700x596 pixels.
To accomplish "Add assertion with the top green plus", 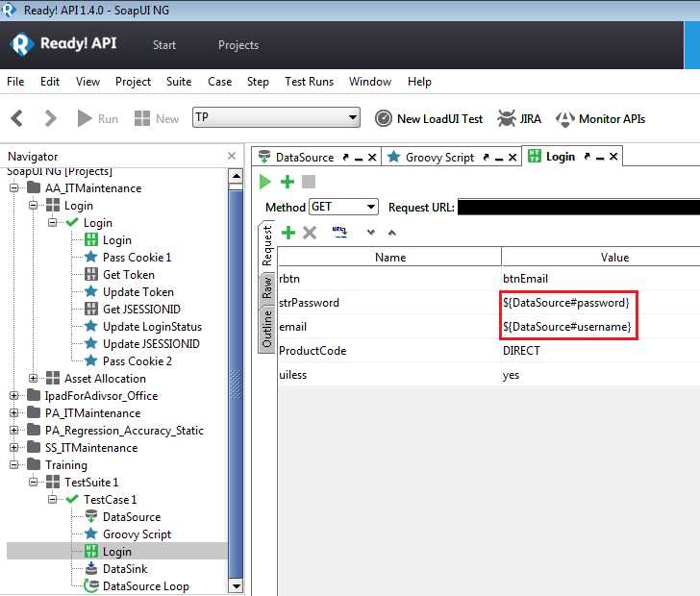I will 287,182.
